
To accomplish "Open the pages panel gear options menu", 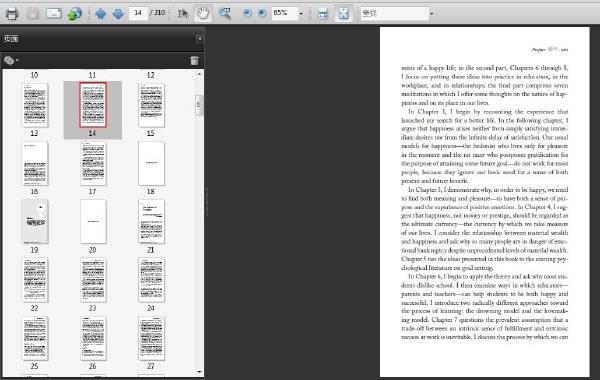I will (x=11, y=60).
